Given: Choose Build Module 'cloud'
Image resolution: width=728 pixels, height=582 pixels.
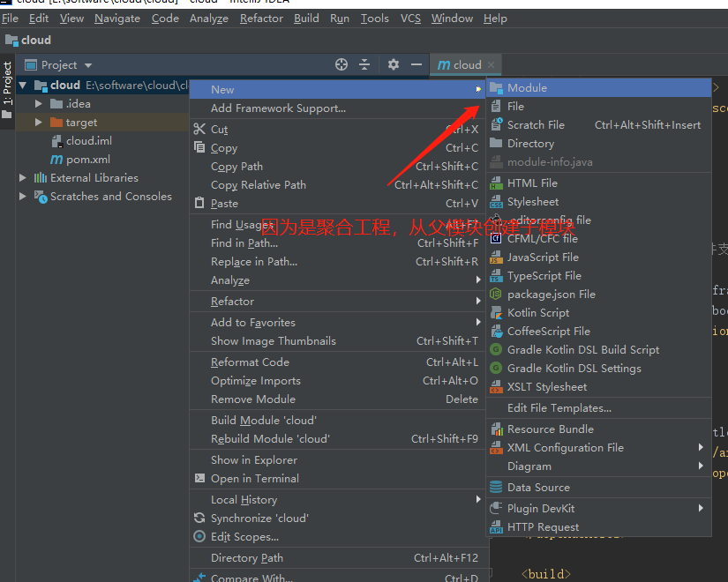Looking at the screenshot, I should tap(340, 420).
